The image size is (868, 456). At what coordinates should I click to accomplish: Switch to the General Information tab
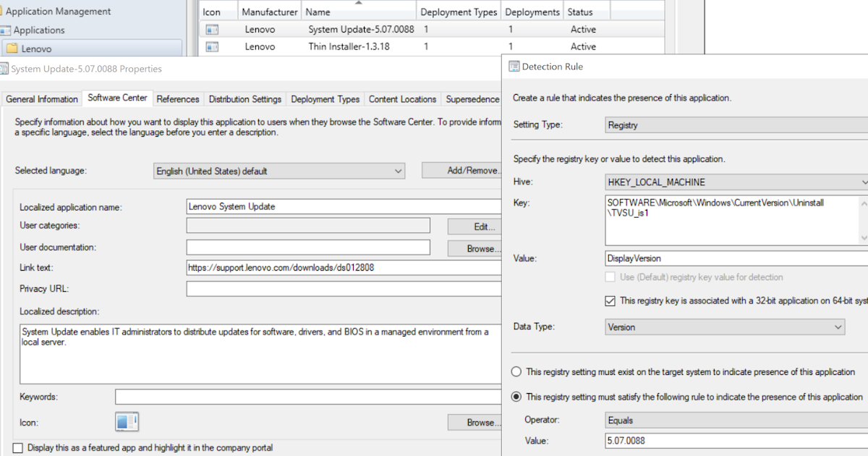click(42, 99)
